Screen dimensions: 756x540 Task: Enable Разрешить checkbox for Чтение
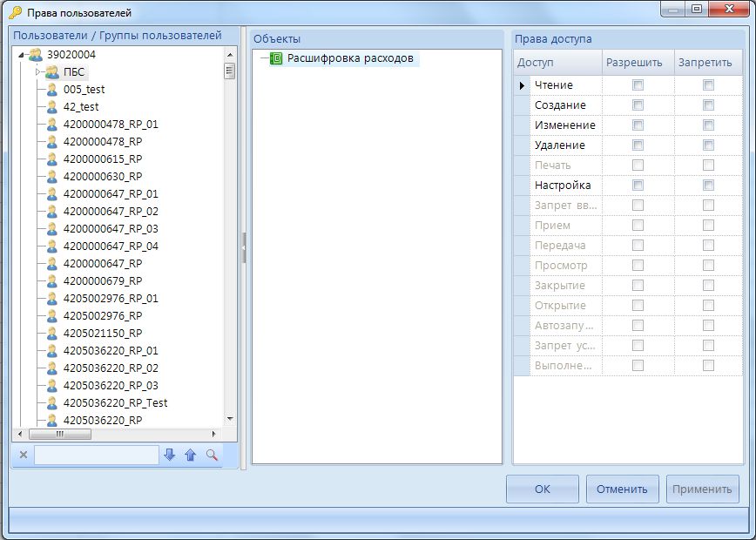(638, 85)
